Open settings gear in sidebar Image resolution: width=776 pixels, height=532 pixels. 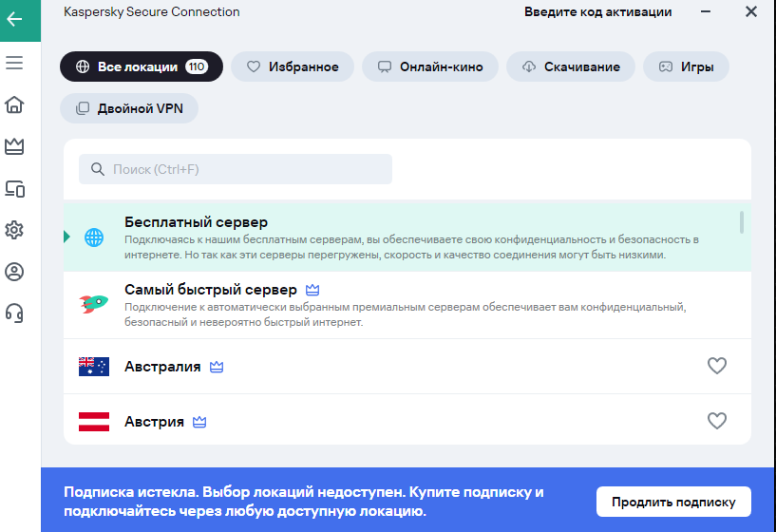coord(14,230)
